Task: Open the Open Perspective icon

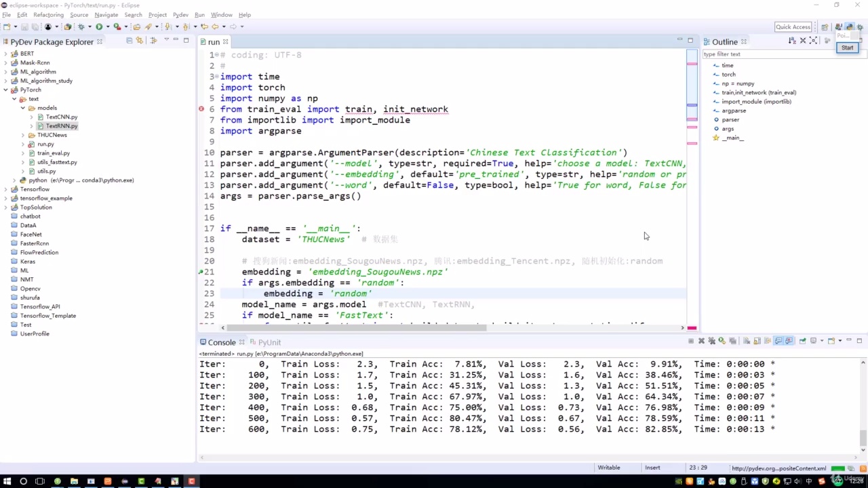Action: pos(825,27)
